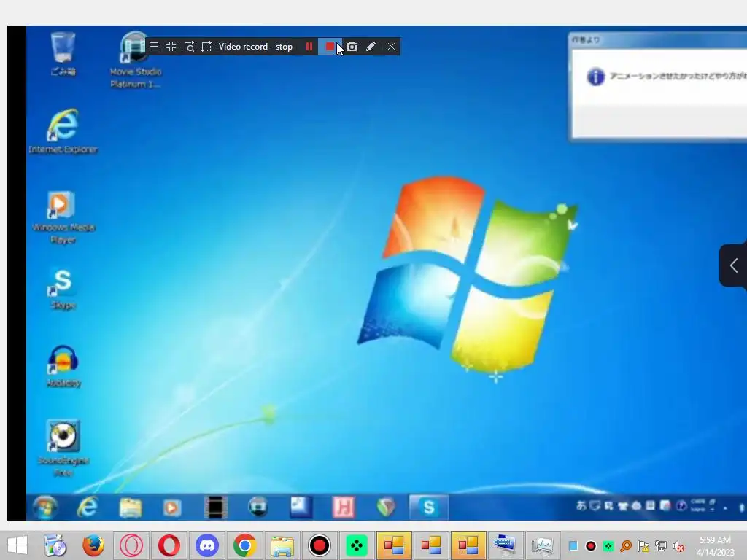Image resolution: width=747 pixels, height=560 pixels.
Task: Open file explorer folder in Windows 7 taskbar
Action: point(130,507)
